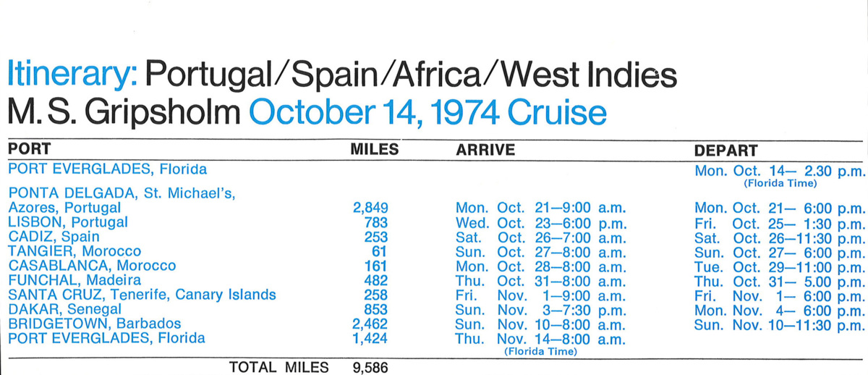This screenshot has height=375, width=868.
Task: Click the total miles figure 9,586
Action: click(x=370, y=367)
